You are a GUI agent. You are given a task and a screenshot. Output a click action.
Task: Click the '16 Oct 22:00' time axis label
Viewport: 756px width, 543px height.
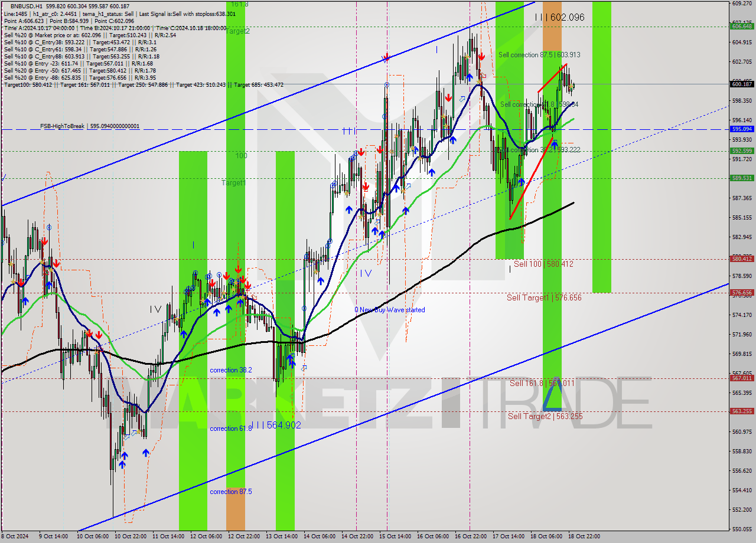[471, 537]
